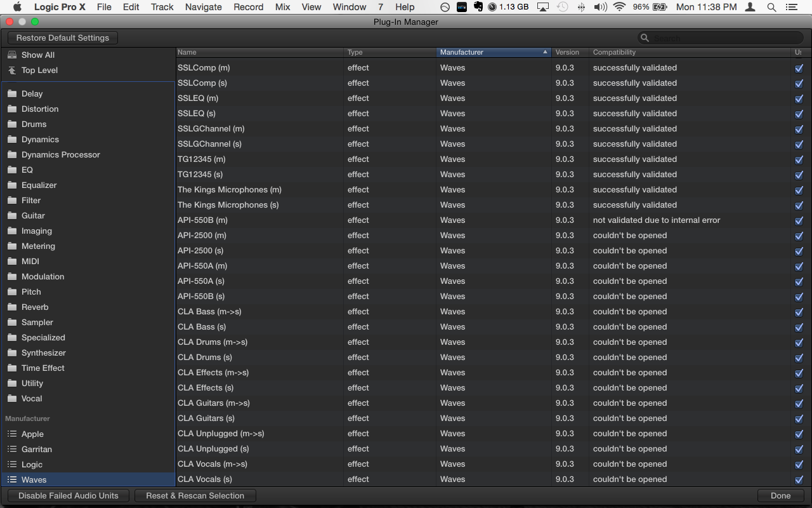Screen dimensions: 812x508
Task: Click Reset & Rescan Selection button
Action: 195,496
